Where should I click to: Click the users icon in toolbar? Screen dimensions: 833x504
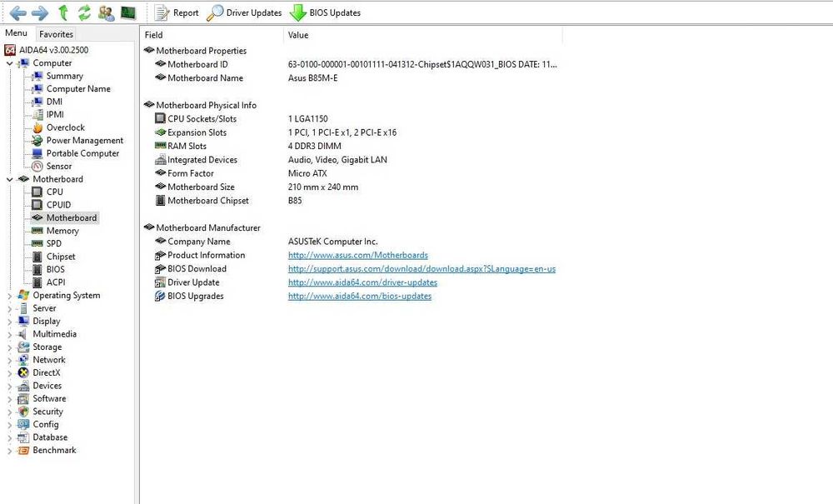coord(106,12)
